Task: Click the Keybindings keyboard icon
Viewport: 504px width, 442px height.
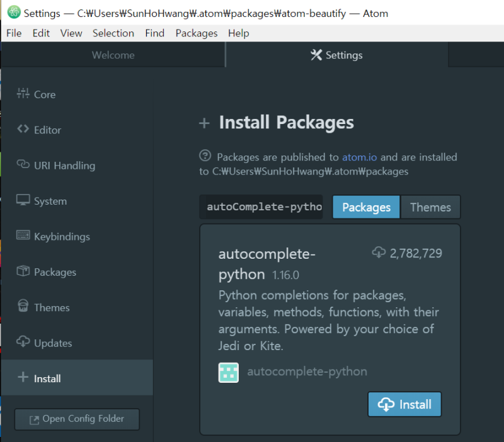Action: pyautogui.click(x=23, y=235)
